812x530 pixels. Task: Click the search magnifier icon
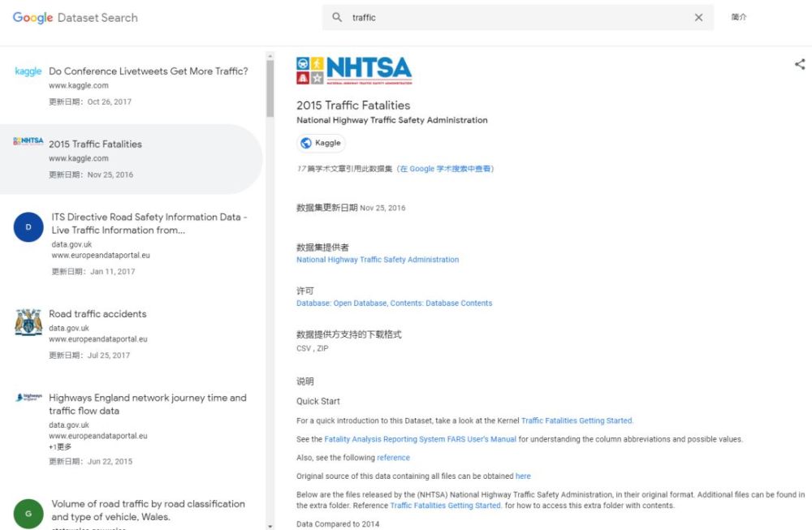coord(337,17)
